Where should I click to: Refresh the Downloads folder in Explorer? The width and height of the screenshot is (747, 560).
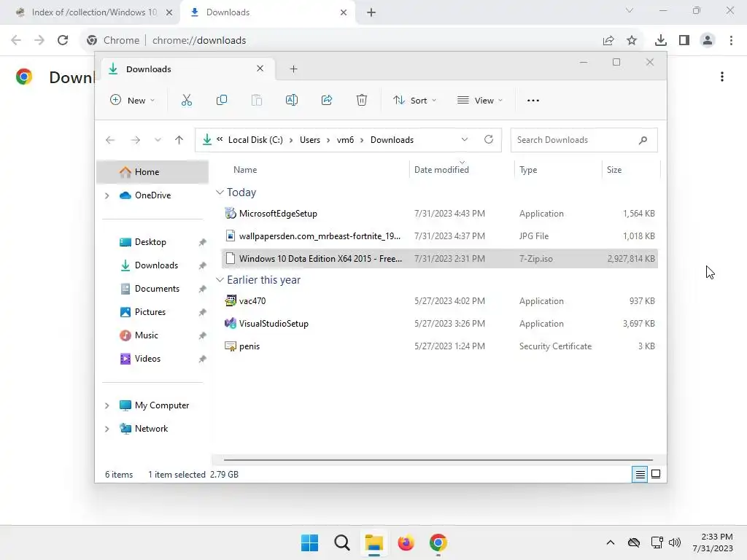tap(488, 139)
